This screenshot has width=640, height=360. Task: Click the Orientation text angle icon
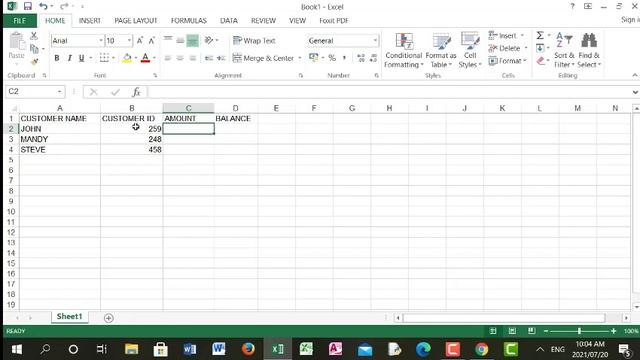(209, 40)
